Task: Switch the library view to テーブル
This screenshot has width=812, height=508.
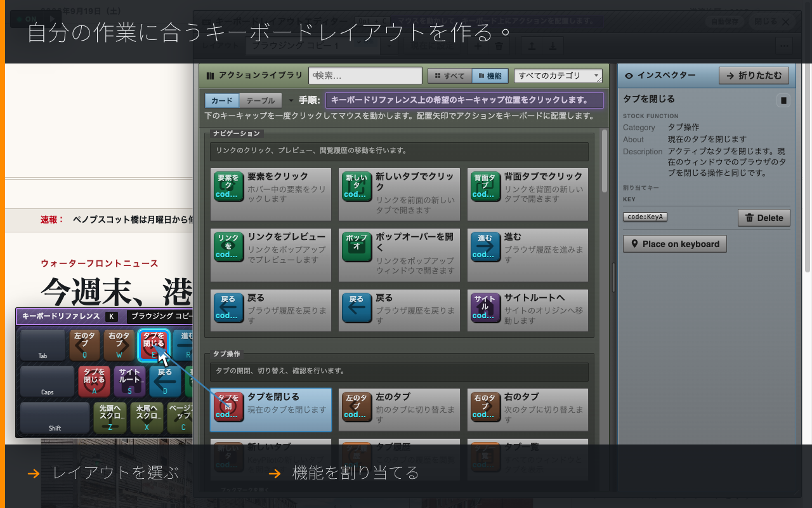Action: click(x=260, y=100)
